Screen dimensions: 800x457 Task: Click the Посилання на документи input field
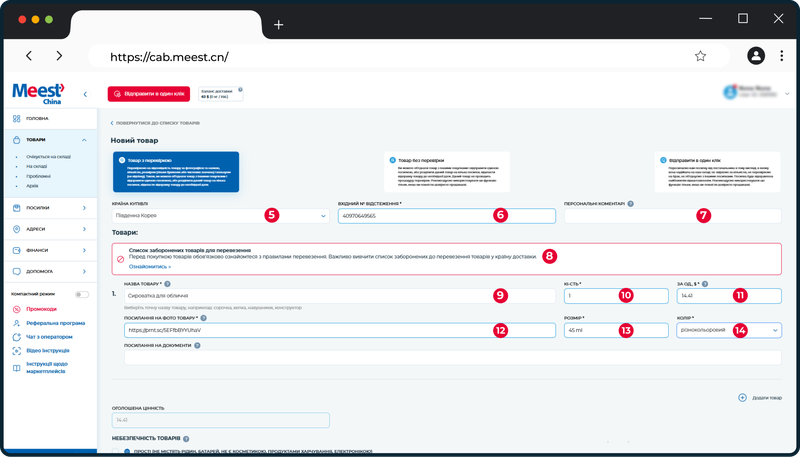coord(453,358)
